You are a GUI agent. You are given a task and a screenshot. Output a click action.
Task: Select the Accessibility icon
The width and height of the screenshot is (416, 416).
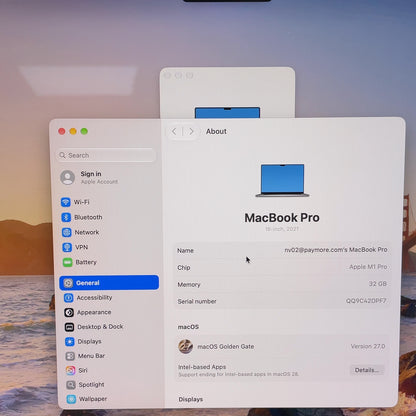pos(69,298)
